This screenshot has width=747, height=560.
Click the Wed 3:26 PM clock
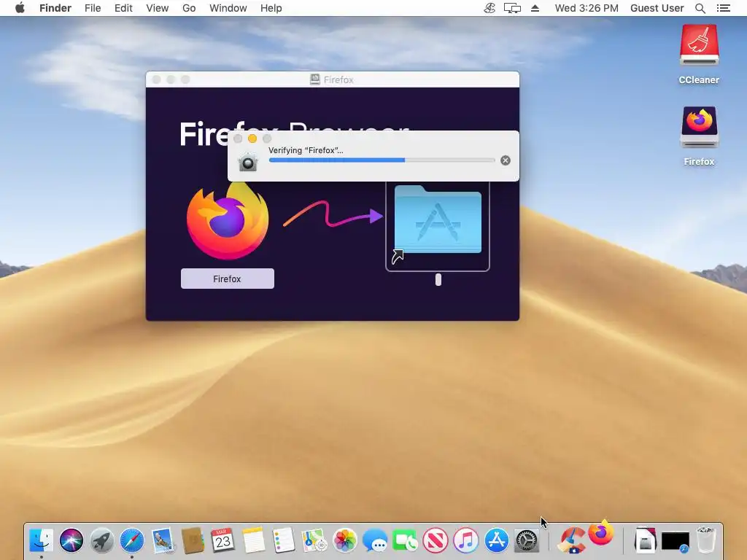[587, 8]
